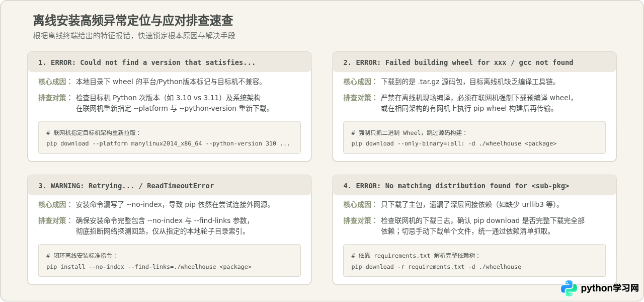Image resolution: width=644 pixels, height=302 pixels.
Task: Click line 严禁在离线机现场编译
Action: pyautogui.click(x=477, y=98)
